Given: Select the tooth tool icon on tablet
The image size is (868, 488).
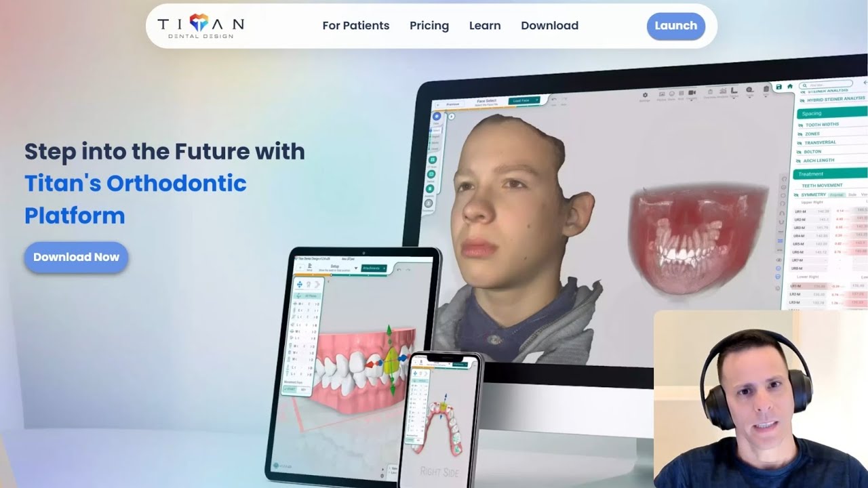Looking at the screenshot, I should pos(309,285).
